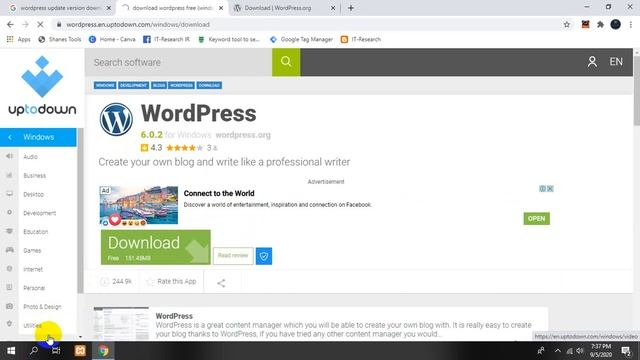Viewport: 640px width, 360px height.
Task: Click the blue security shield icon
Action: point(264,256)
